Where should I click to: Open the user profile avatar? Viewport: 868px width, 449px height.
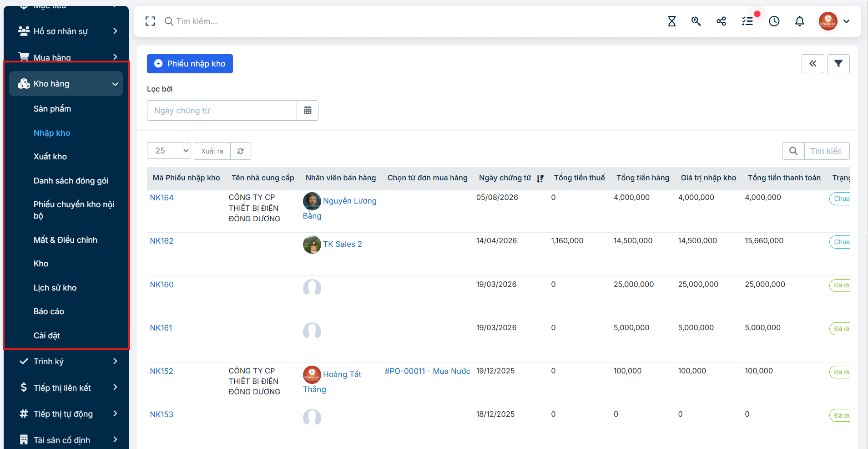point(828,21)
